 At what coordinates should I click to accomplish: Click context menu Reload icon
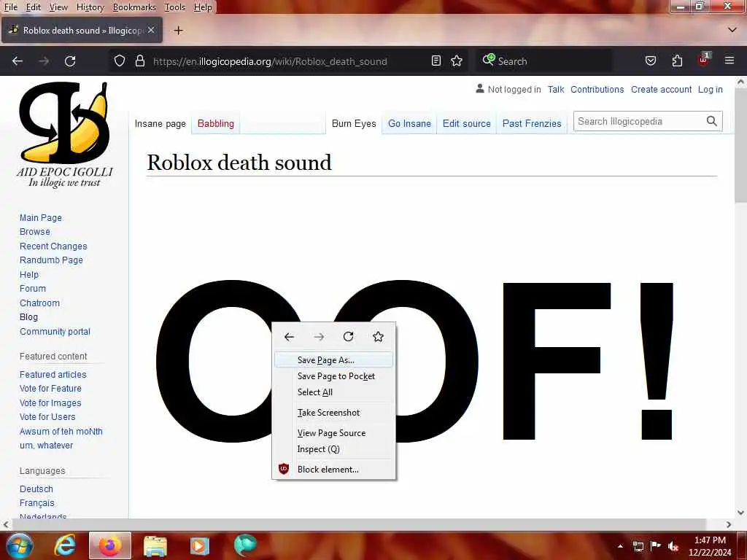[x=348, y=337]
